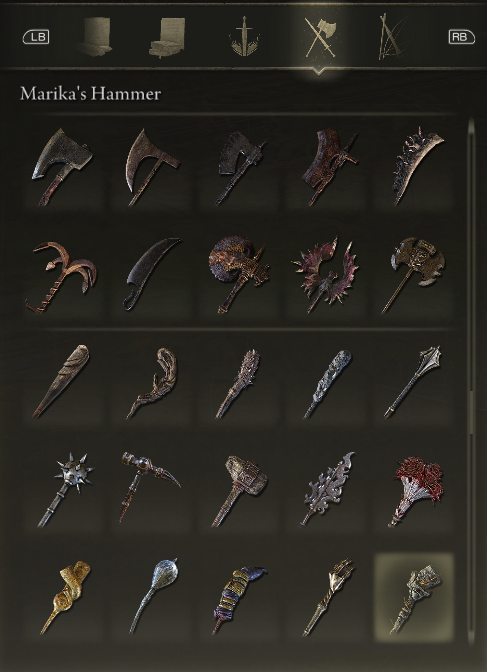
Task: Select the curved black sickle blade
Action: [153, 273]
